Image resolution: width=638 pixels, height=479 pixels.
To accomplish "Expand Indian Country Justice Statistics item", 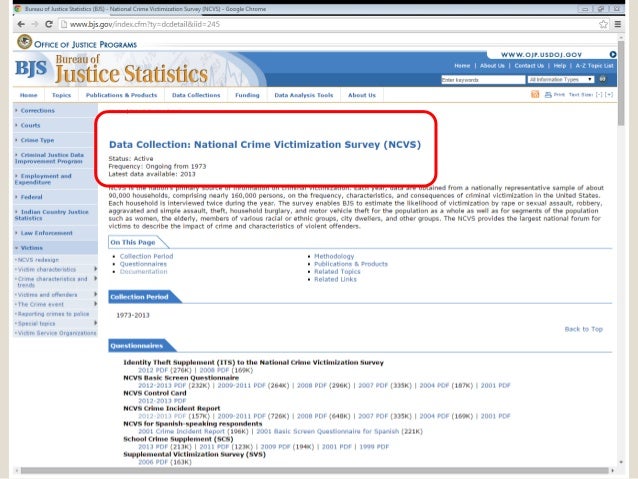I will coord(51,215).
